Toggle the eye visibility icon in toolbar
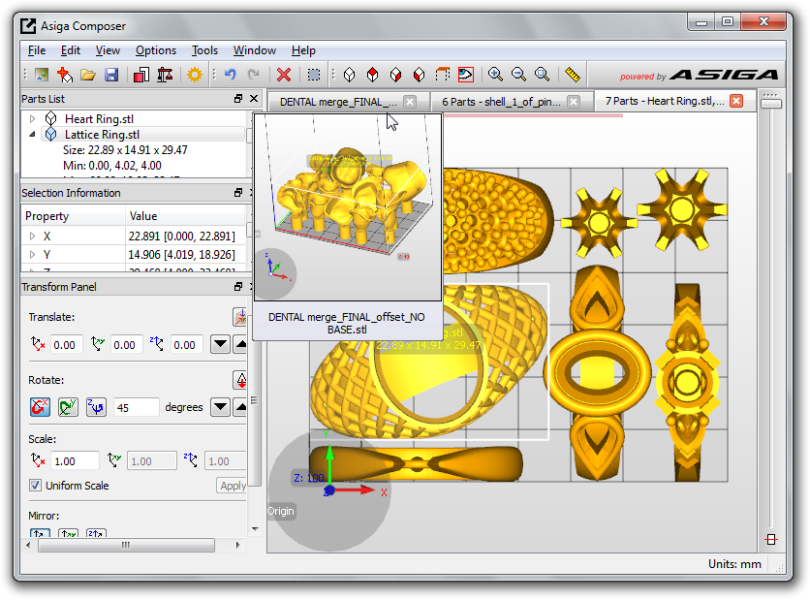Viewport: 810px width, 600px height. click(x=466, y=75)
